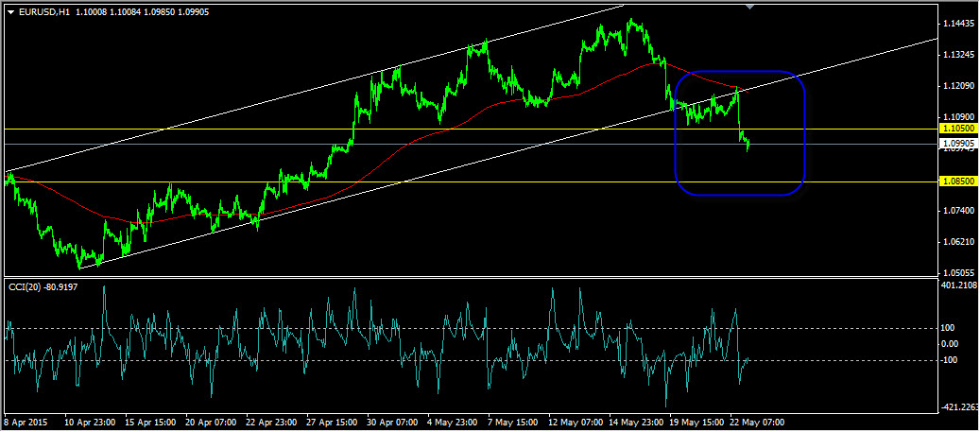Click the 401.2108 CCI scale value
Viewport: 980px width, 432px height.
click(x=959, y=285)
